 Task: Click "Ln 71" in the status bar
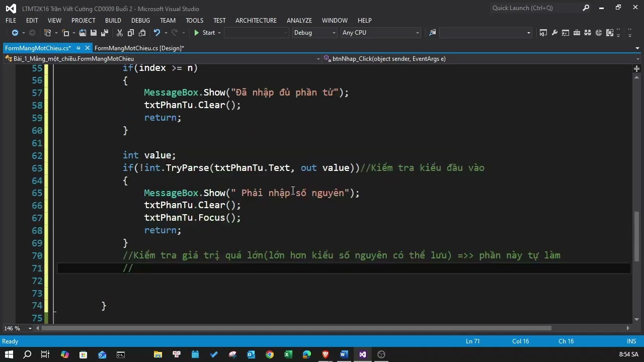pyautogui.click(x=473, y=341)
